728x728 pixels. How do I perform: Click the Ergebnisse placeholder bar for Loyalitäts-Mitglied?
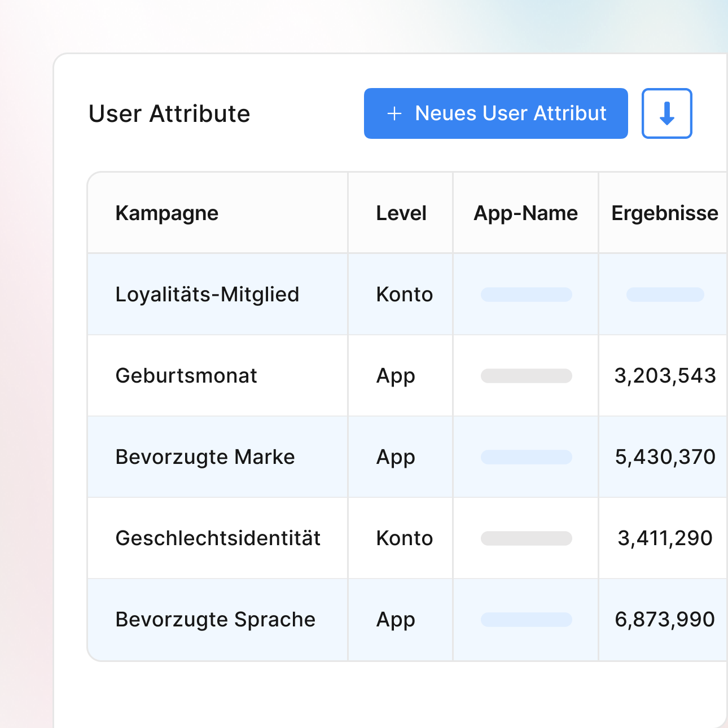pyautogui.click(x=665, y=295)
